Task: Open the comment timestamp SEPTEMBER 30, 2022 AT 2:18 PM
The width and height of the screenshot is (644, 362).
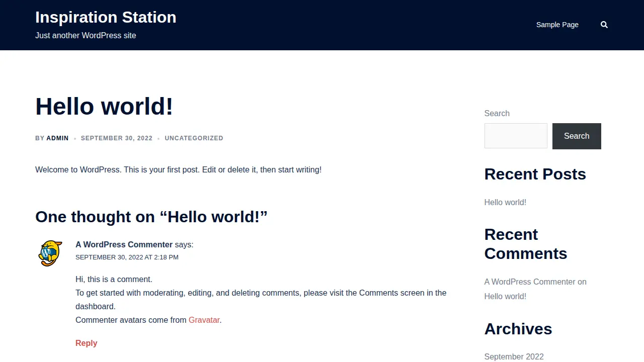Action: [x=127, y=257]
